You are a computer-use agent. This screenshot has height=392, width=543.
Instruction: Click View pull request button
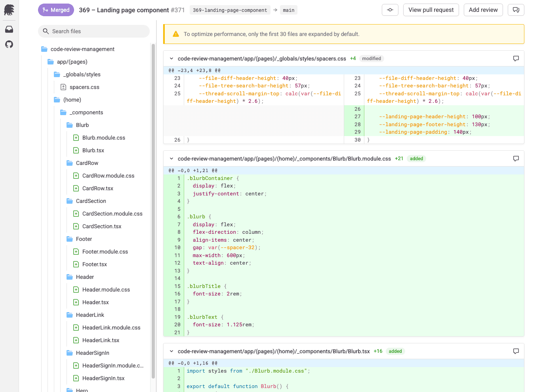[x=431, y=10]
